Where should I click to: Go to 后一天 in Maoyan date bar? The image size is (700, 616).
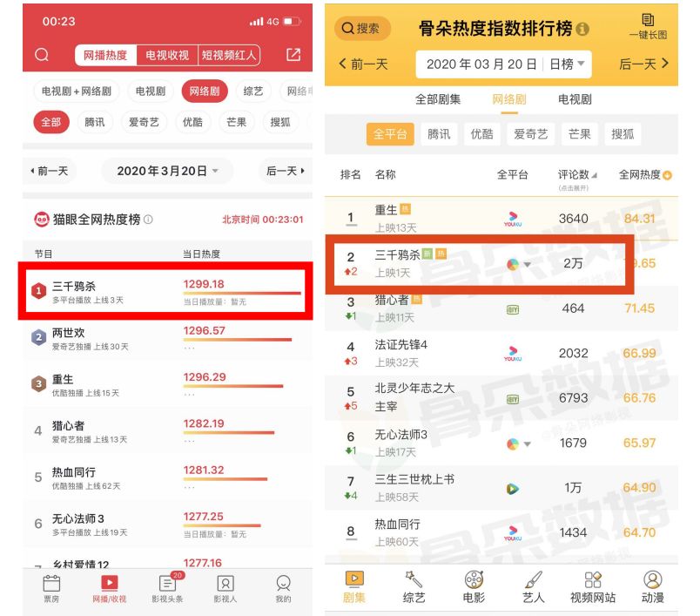click(x=286, y=171)
